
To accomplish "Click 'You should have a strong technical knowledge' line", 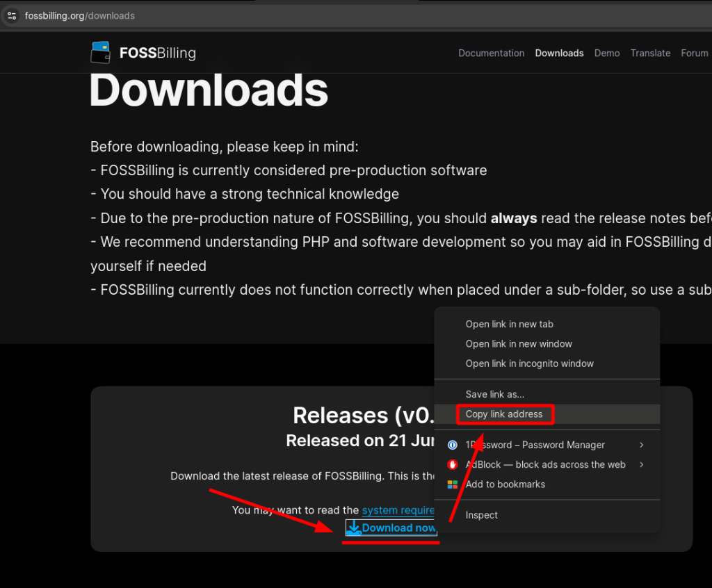I will tap(245, 194).
